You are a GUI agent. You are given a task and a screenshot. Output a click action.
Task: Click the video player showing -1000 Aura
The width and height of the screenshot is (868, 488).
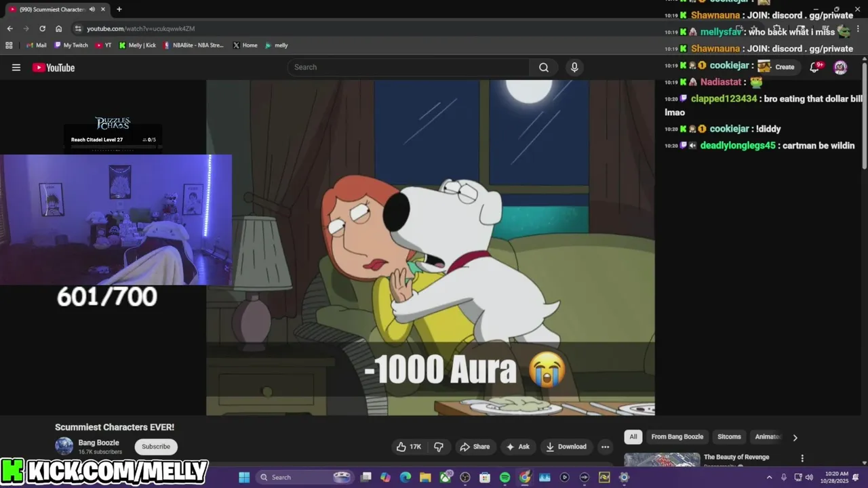pos(431,247)
